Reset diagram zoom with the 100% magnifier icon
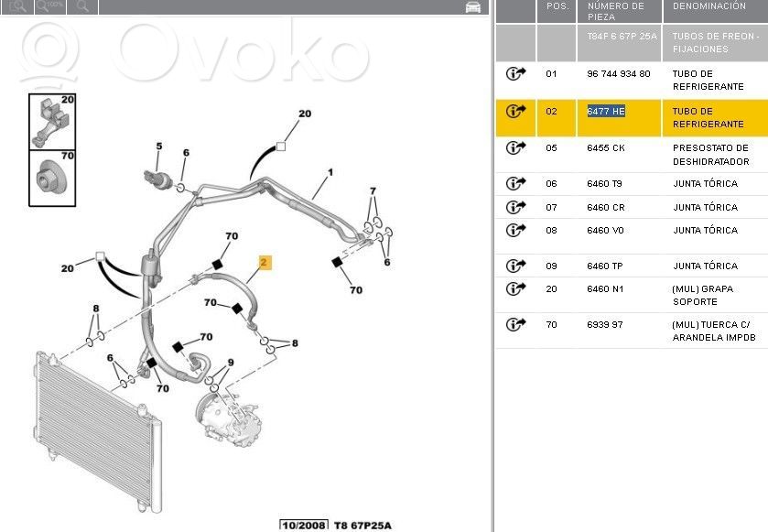768x532 pixels. (x=50, y=6)
